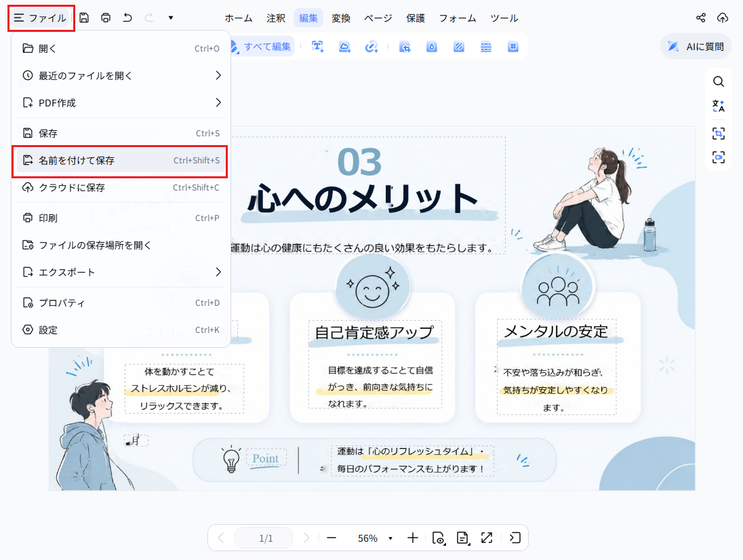Open the page view mode eye icon
The width and height of the screenshot is (743, 560).
pos(439,538)
